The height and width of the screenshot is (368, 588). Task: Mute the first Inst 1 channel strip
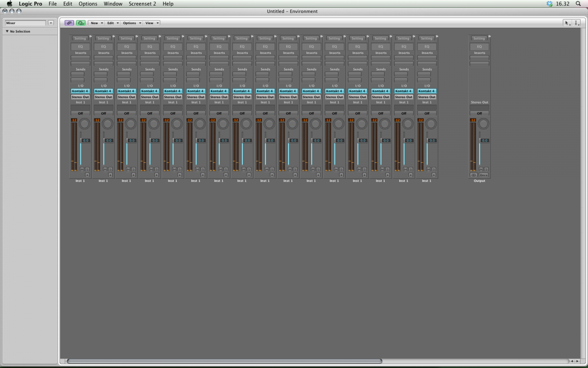tap(82, 169)
